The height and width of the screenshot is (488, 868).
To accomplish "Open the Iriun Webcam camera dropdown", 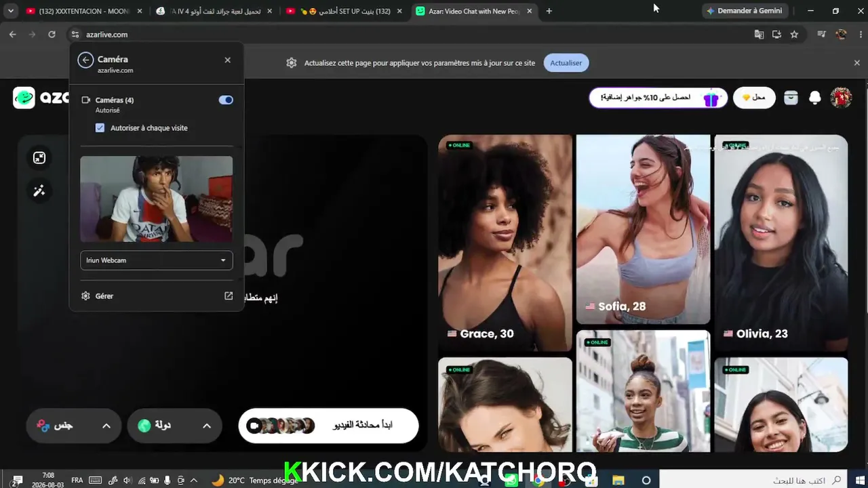I will (x=157, y=260).
